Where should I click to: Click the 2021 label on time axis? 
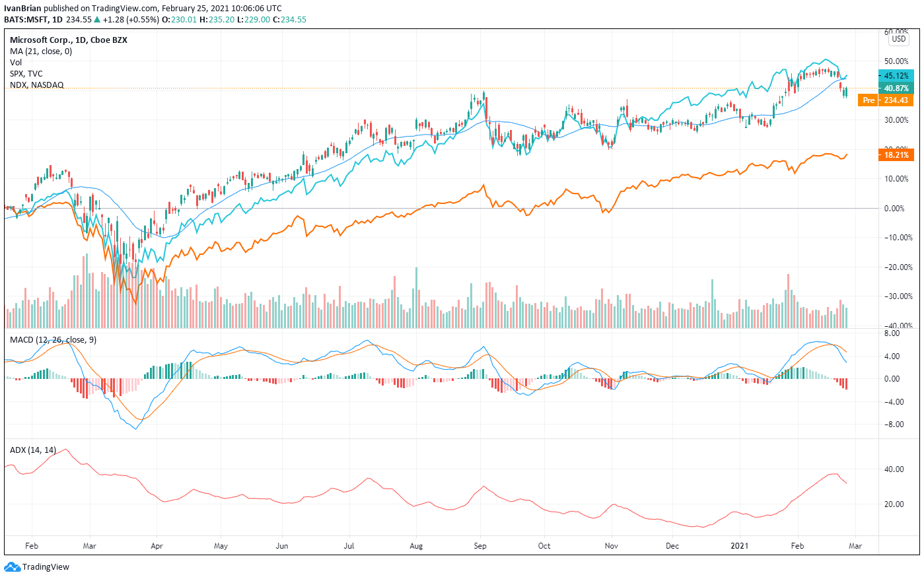tap(739, 546)
